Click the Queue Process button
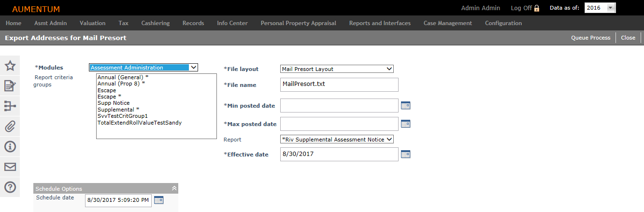Image resolution: width=644 pixels, height=212 pixels. tap(590, 38)
